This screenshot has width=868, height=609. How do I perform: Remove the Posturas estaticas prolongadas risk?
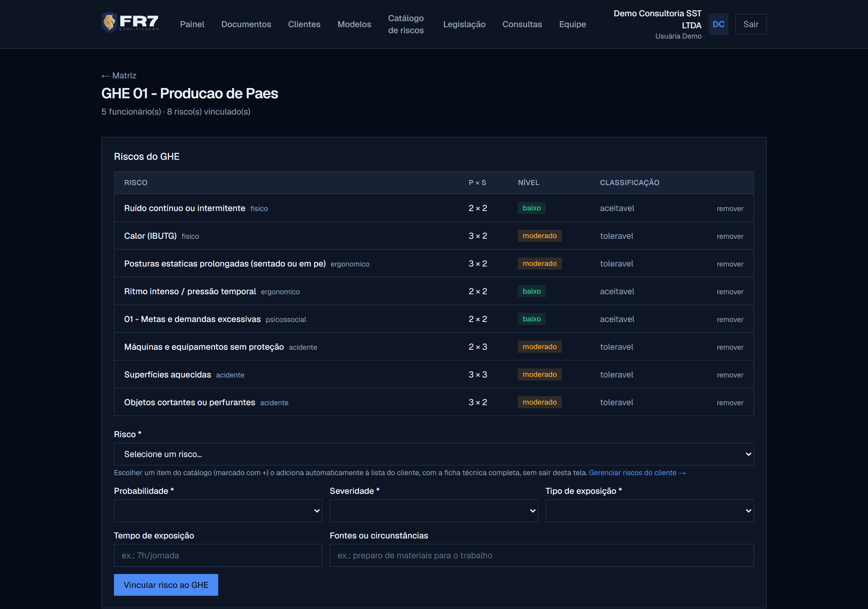coord(730,264)
